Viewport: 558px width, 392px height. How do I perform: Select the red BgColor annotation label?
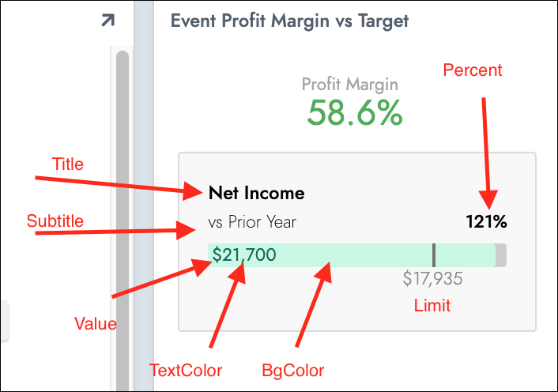click(293, 370)
